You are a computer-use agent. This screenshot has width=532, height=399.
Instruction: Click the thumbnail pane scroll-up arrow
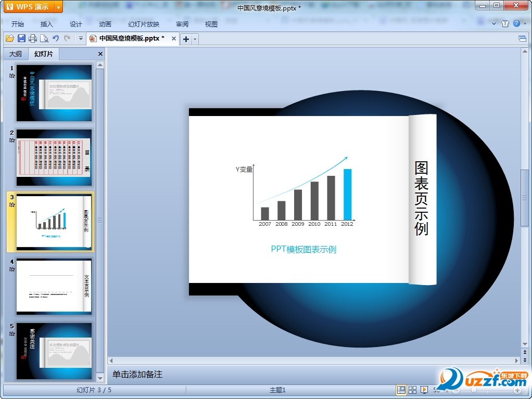click(100, 65)
